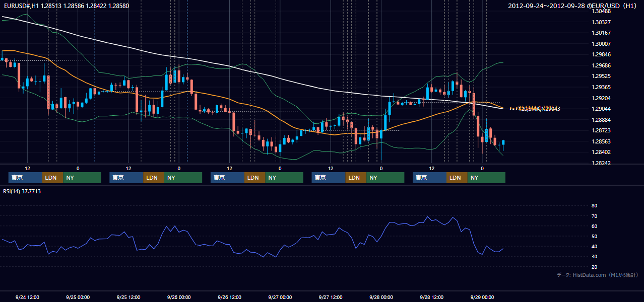644x302 pixels.
Task: Click price axis label 1.29204
Action: [x=601, y=98]
